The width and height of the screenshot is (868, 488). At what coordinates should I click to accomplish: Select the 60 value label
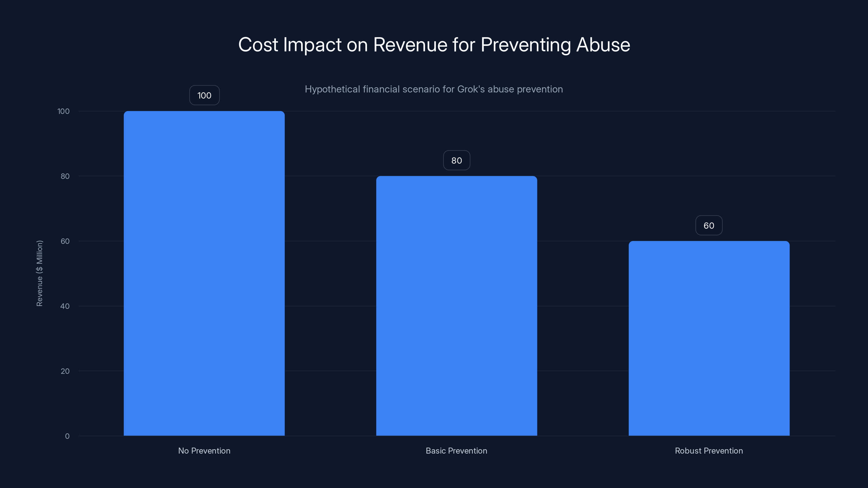(x=709, y=225)
